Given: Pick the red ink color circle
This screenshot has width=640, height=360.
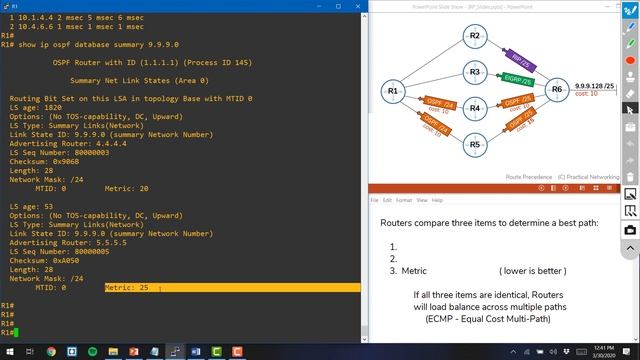Looking at the screenshot, I should pos(630,60).
